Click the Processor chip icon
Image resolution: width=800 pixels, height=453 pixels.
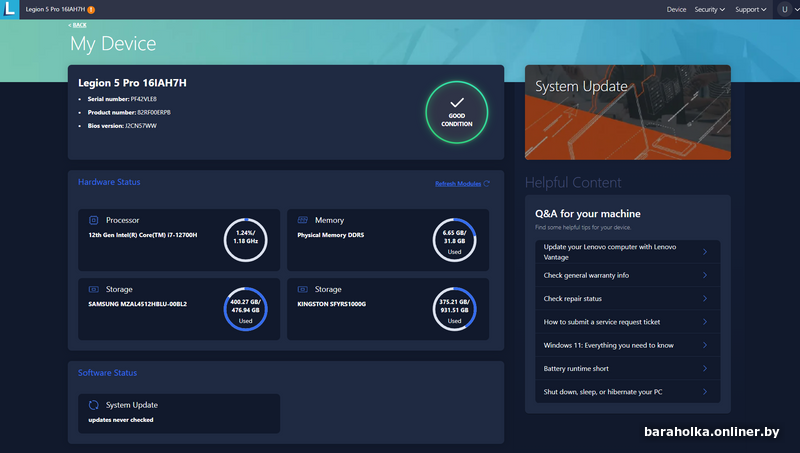[93, 220]
